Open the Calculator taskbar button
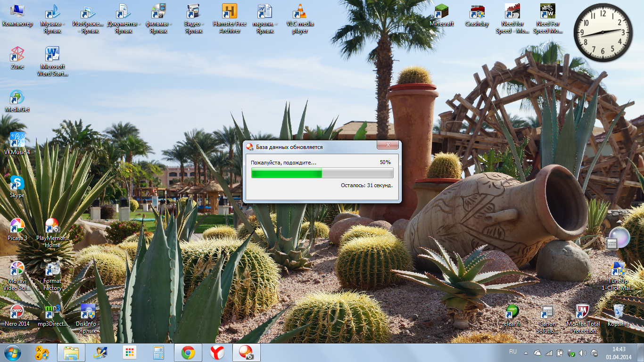644x362 pixels. 159,353
